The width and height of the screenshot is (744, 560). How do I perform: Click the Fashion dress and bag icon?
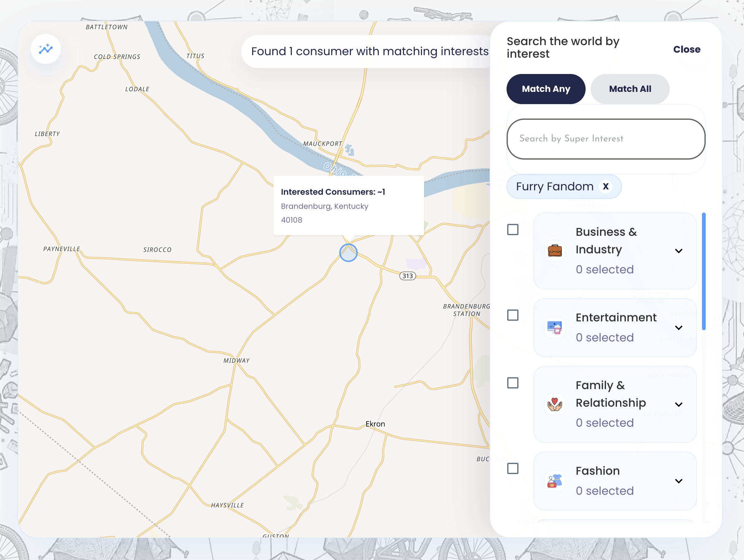[555, 481]
